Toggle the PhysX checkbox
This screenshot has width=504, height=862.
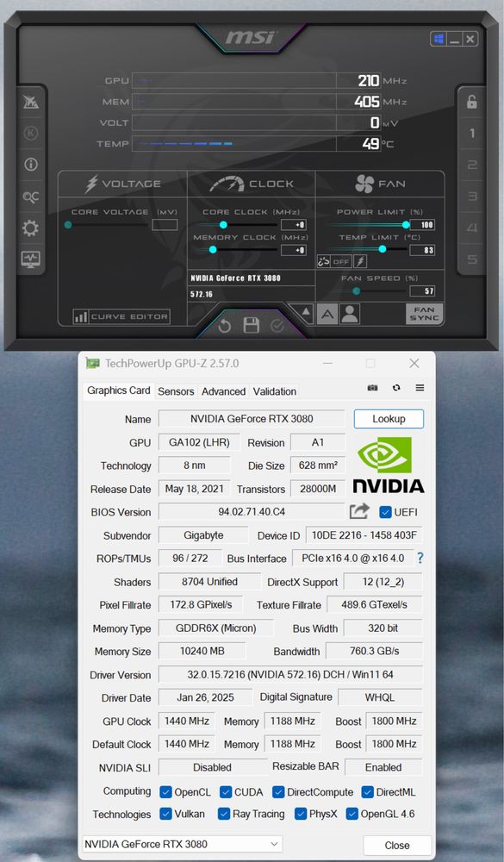(300, 814)
